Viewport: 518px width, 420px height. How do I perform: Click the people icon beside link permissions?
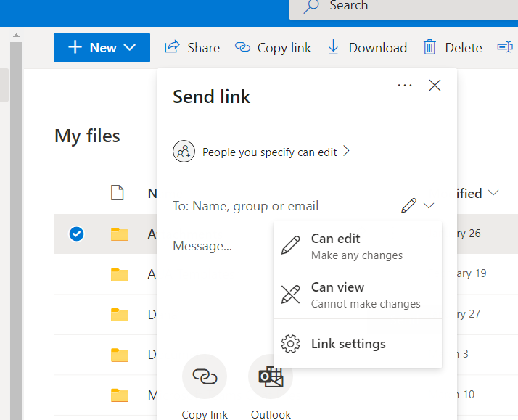coord(184,152)
